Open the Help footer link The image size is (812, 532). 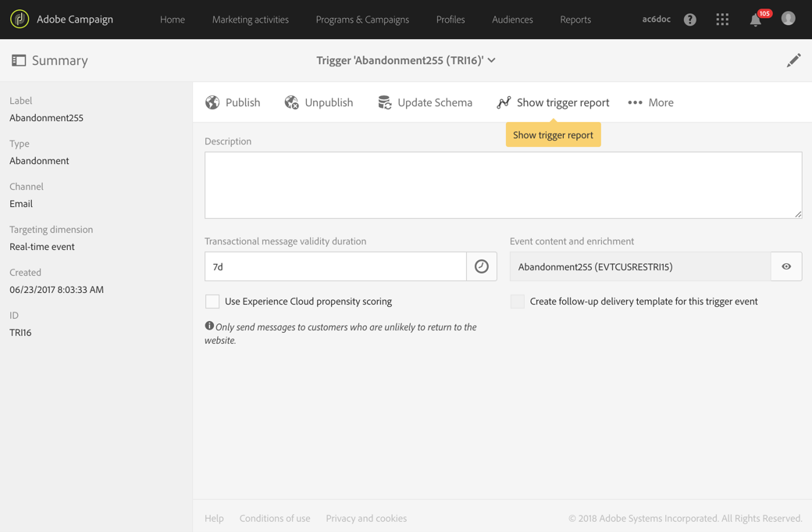(x=214, y=518)
